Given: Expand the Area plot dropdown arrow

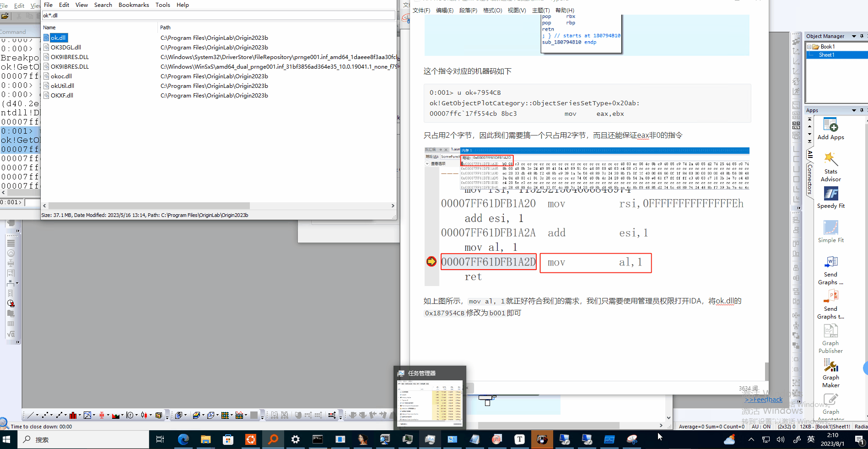Looking at the screenshot, I should coord(122,415).
